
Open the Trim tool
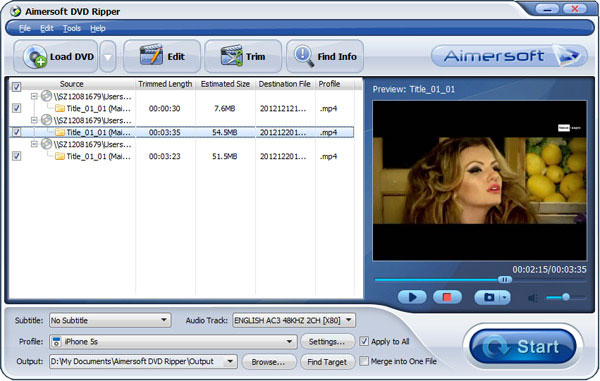coord(243,57)
